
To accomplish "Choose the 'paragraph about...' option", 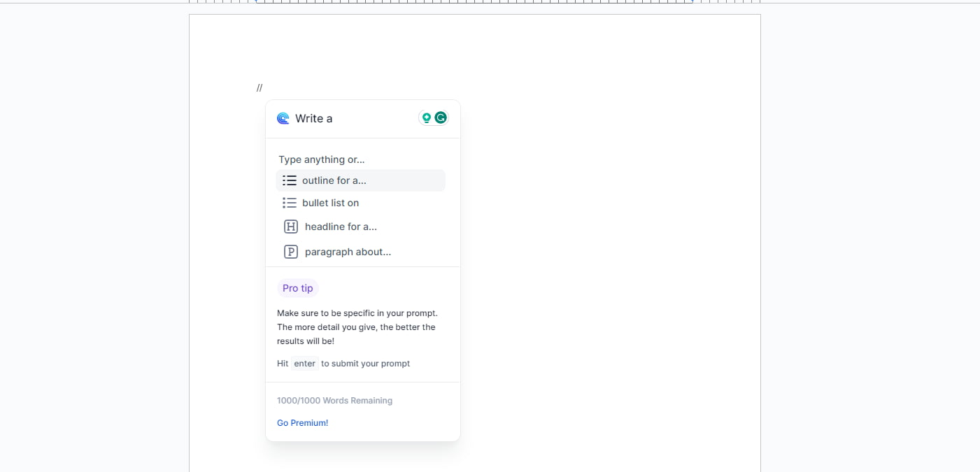I will (347, 251).
